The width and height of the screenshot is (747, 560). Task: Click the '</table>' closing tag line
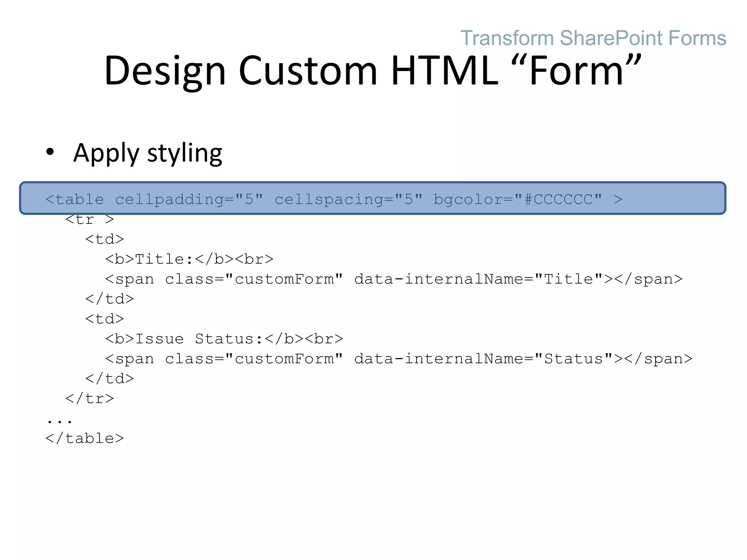click(85, 438)
